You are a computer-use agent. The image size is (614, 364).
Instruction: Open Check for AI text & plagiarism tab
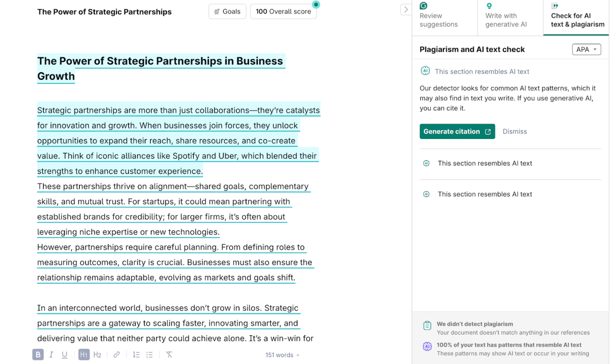pos(576,18)
